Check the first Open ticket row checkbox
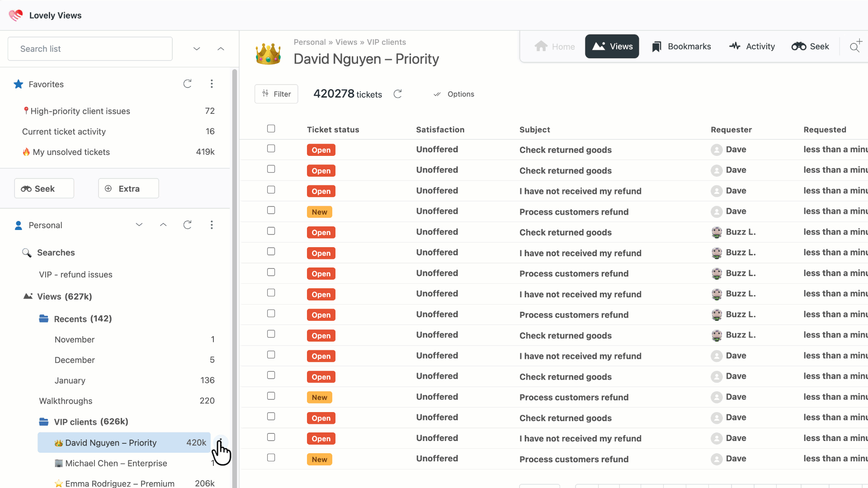The height and width of the screenshot is (488, 868). pyautogui.click(x=271, y=149)
